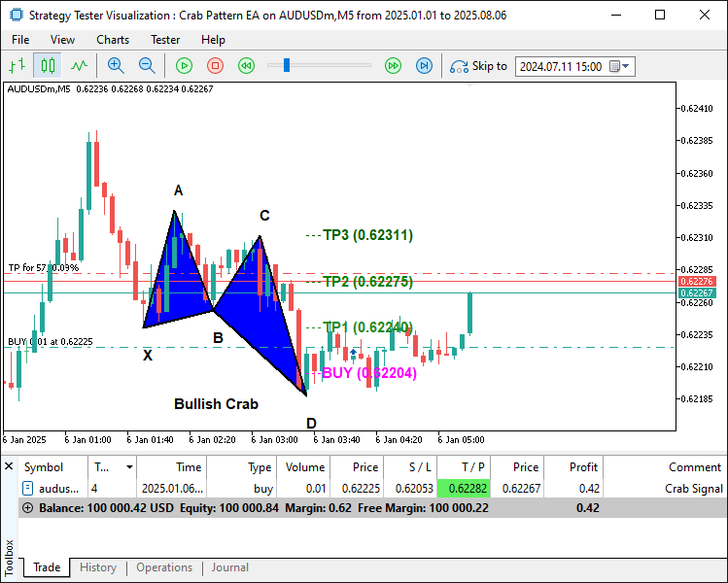Open the Tester menu
728x583 pixels.
[x=165, y=40]
